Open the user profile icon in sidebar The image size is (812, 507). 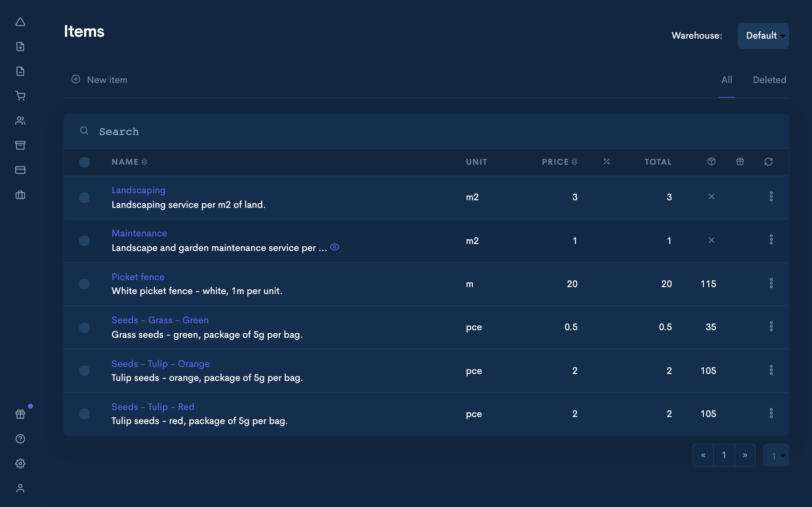point(21,488)
